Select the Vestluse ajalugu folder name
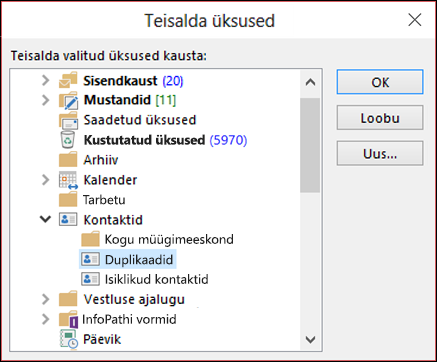The height and width of the screenshot is (362, 437). pos(134,299)
